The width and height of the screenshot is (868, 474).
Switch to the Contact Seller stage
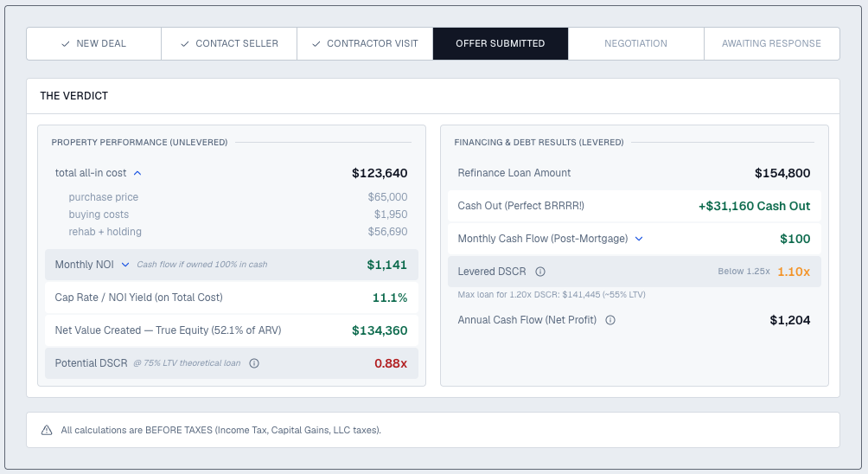229,43
